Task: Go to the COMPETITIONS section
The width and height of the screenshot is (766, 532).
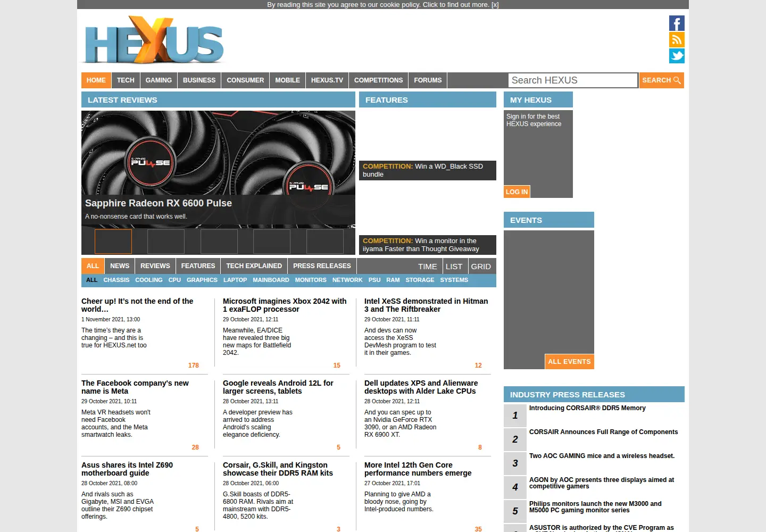Action: click(378, 80)
